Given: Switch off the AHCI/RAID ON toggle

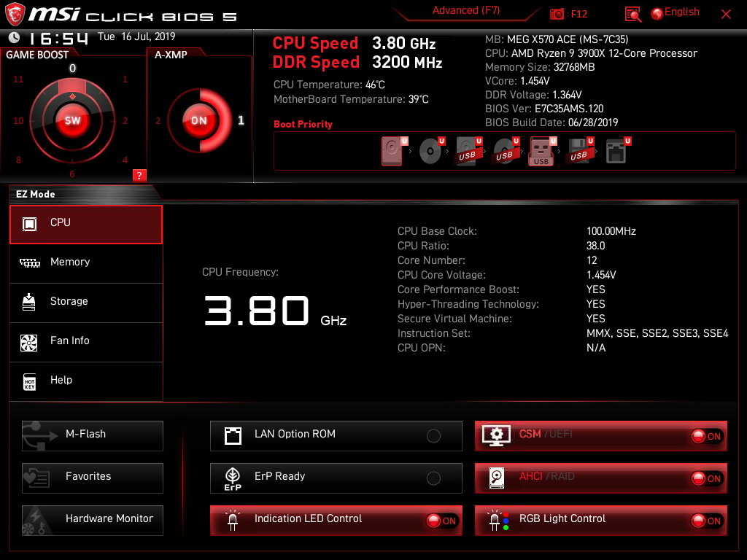Looking at the screenshot, I should coord(706,478).
